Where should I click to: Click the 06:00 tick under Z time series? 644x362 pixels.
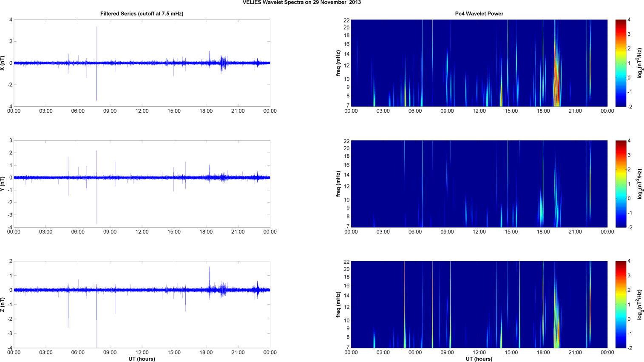[x=78, y=352]
